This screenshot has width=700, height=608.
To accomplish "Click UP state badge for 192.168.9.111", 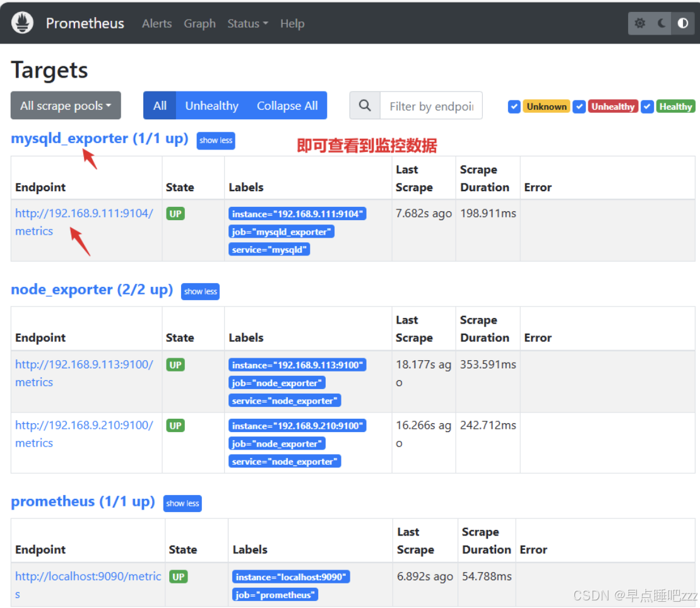I will pyautogui.click(x=175, y=214).
